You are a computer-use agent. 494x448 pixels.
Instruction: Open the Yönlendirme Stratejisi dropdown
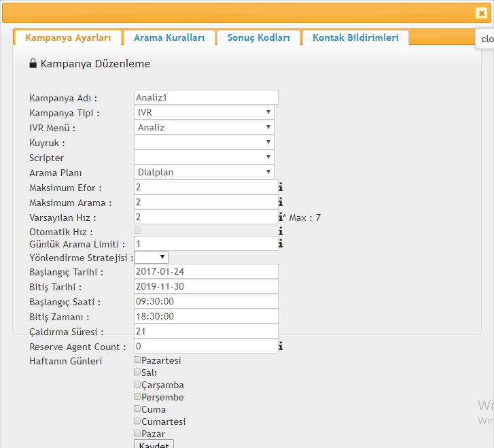pos(152,257)
